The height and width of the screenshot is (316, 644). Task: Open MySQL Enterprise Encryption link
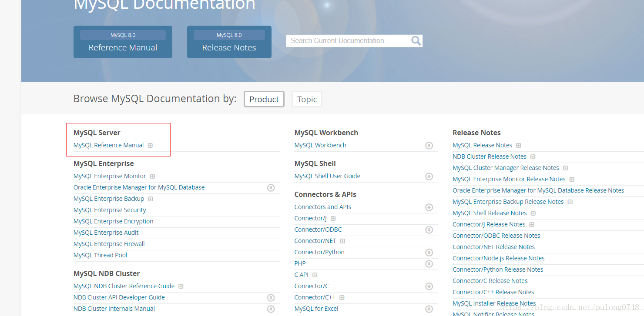click(x=113, y=221)
